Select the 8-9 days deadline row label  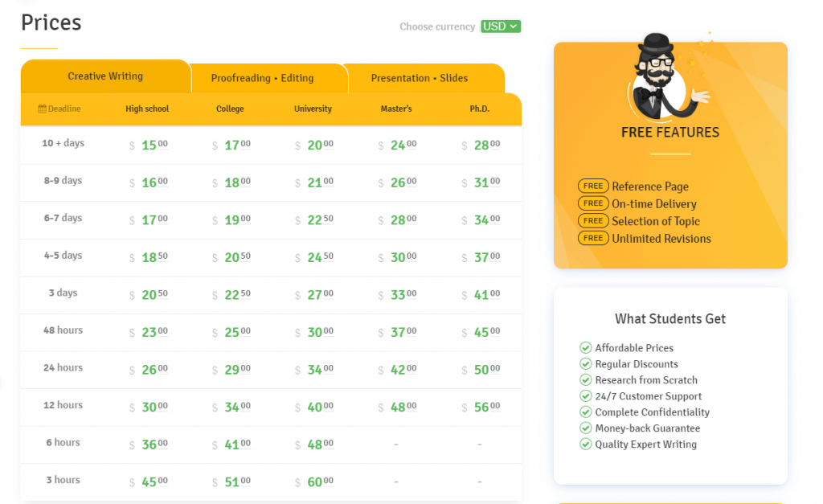pos(63,180)
